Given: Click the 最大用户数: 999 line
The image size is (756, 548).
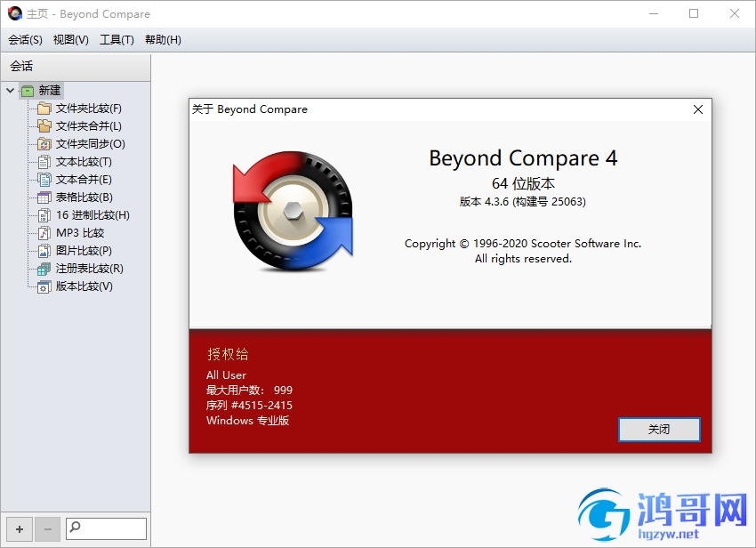Looking at the screenshot, I should [x=249, y=390].
